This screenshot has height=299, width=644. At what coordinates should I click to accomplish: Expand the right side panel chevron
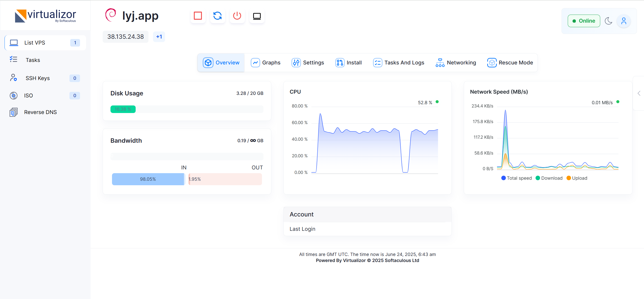pos(639,93)
